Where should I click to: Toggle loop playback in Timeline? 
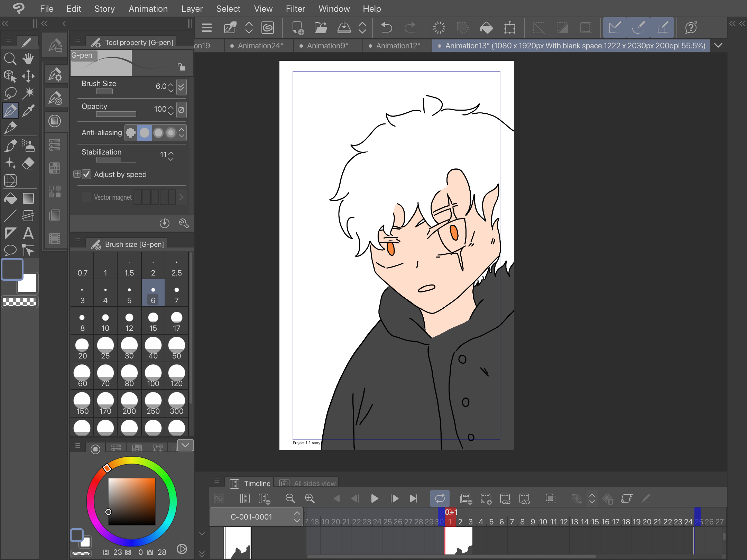[x=440, y=498]
